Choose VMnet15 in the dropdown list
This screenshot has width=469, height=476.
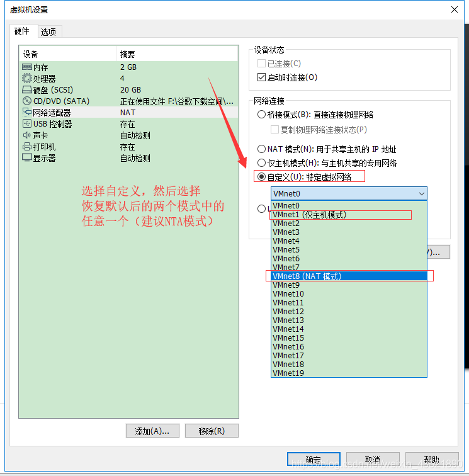(x=349, y=338)
